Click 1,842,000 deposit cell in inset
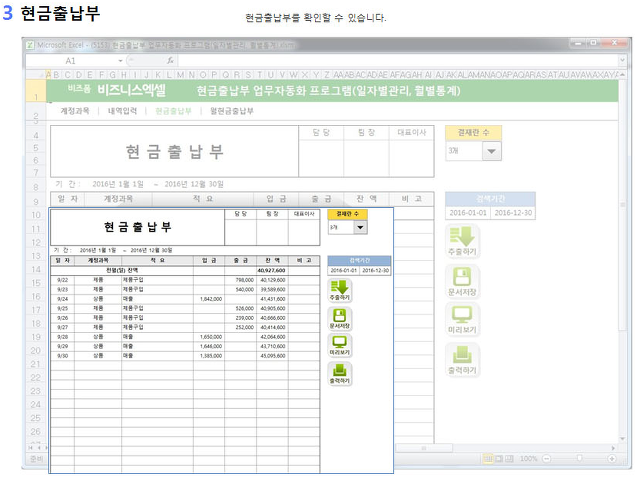The height and width of the screenshot is (484, 640). (209, 299)
